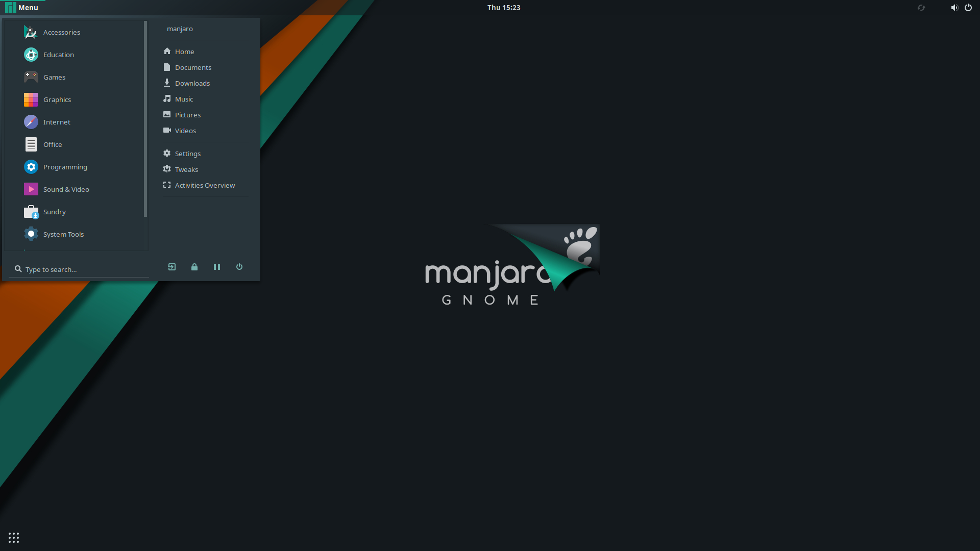Toggle the screen recording indicator
980x551 pixels.
(921, 8)
